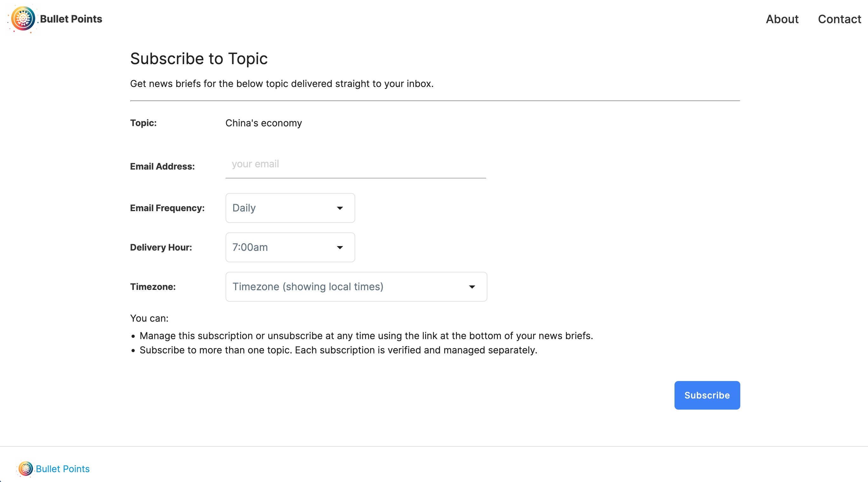Follow the blue Bullet Points footer link

coord(63,469)
